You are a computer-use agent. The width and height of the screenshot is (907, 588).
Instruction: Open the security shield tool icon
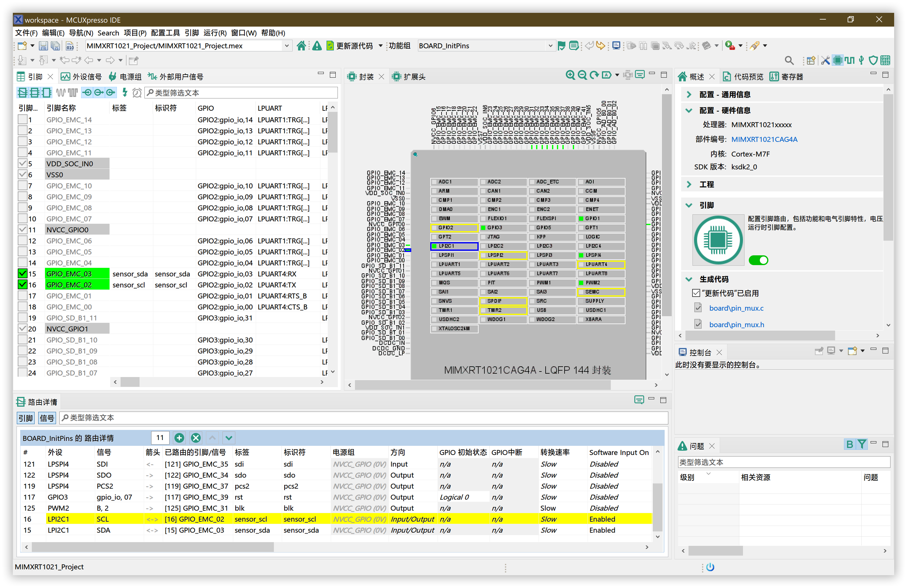point(873,60)
